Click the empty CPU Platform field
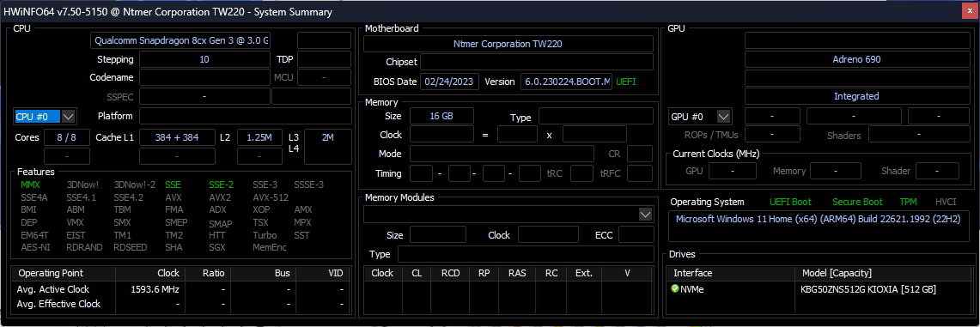The image size is (980, 327). [245, 116]
